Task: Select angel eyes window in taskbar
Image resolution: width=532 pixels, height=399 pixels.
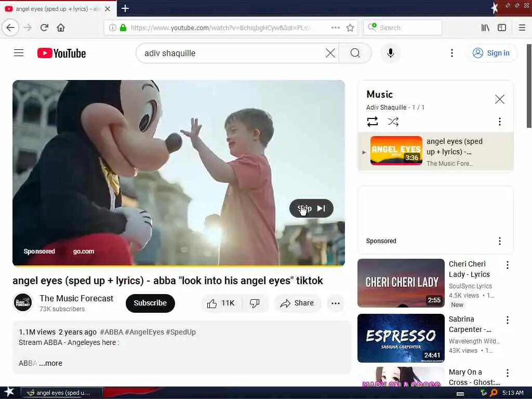Action: 61,393
